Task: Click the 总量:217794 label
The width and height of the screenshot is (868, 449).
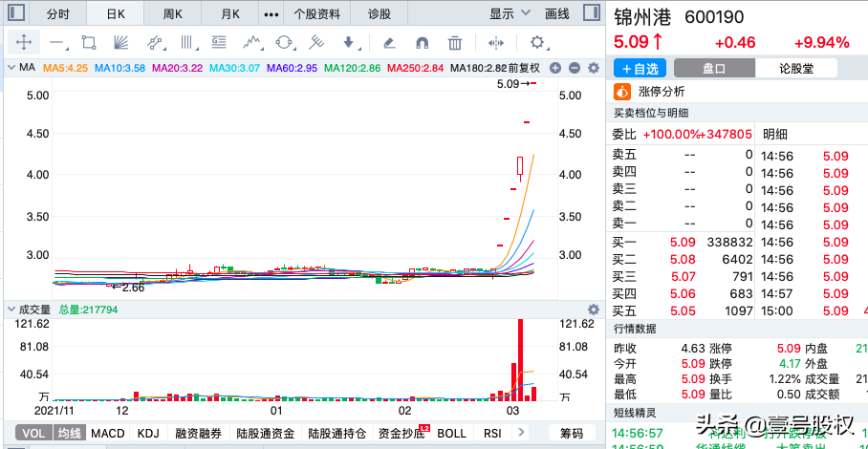Action: coord(88,310)
